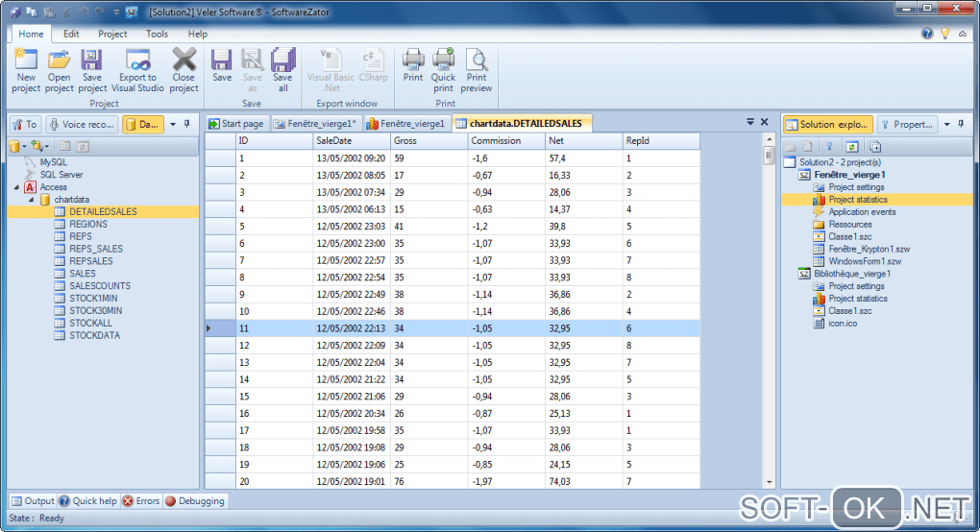
Task: Click Quick print icon
Action: pyautogui.click(x=443, y=70)
